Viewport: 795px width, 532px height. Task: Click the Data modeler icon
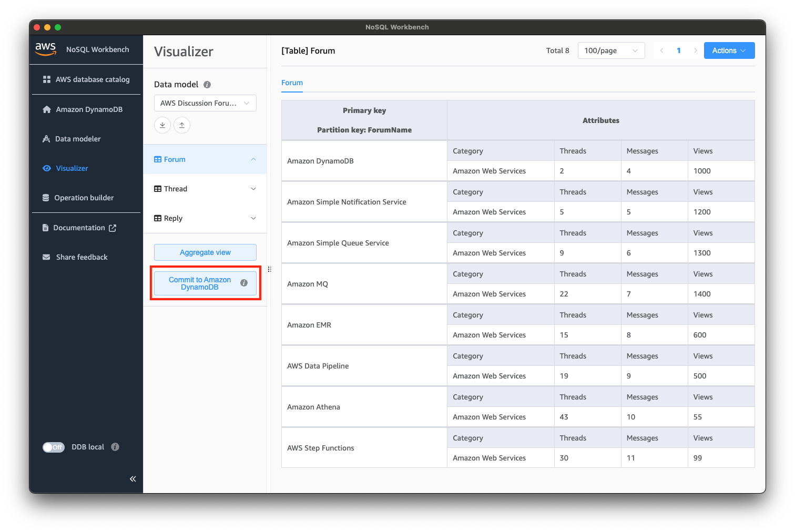point(46,139)
